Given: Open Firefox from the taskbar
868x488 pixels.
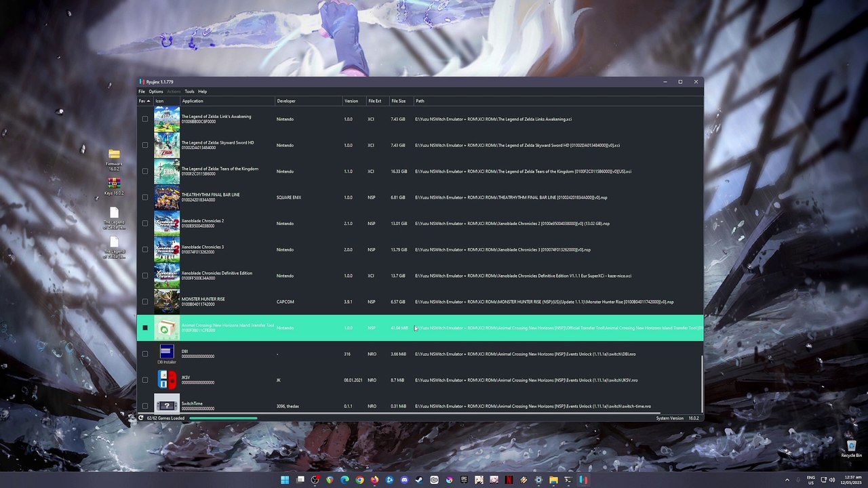Looking at the screenshot, I should pyautogui.click(x=374, y=480).
